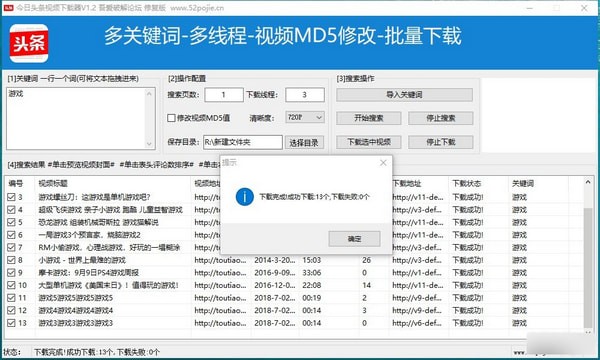Image resolution: width=600 pixels, height=360 pixels.
Task: Uncheck the checkbox for row 3
Action: (11, 197)
